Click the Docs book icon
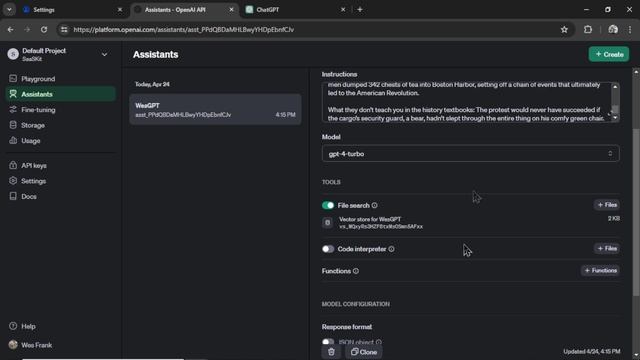This screenshot has width=640, height=360. [x=13, y=196]
